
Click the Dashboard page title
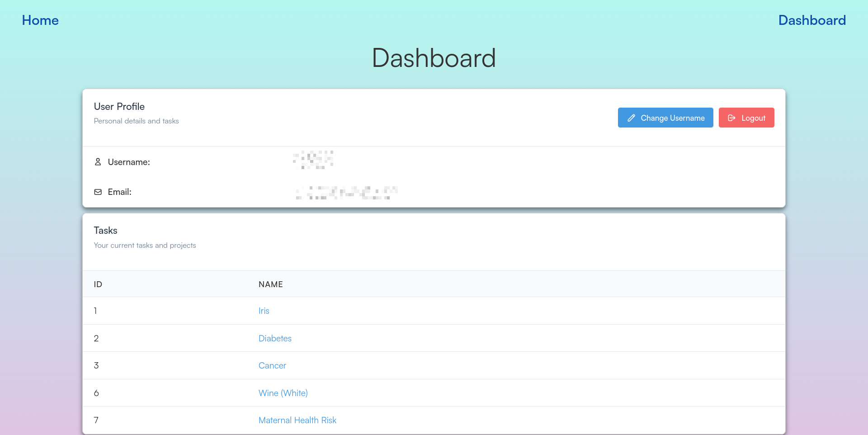pos(434,57)
